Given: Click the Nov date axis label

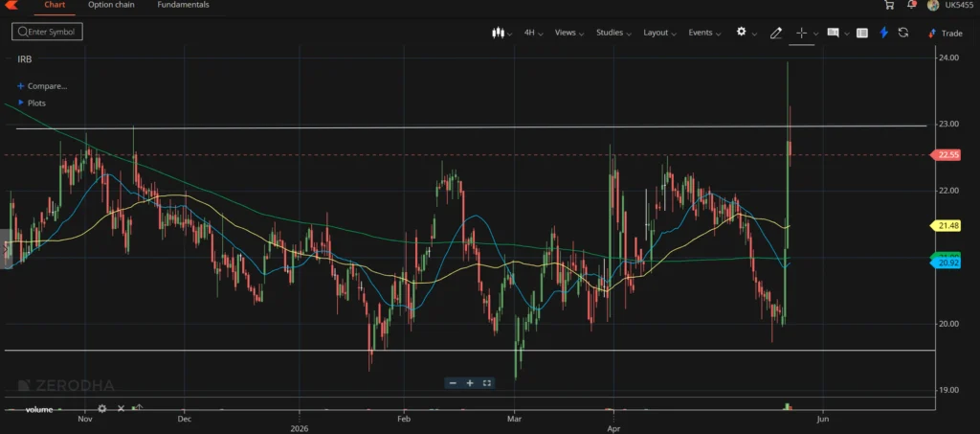Looking at the screenshot, I should pyautogui.click(x=85, y=419).
